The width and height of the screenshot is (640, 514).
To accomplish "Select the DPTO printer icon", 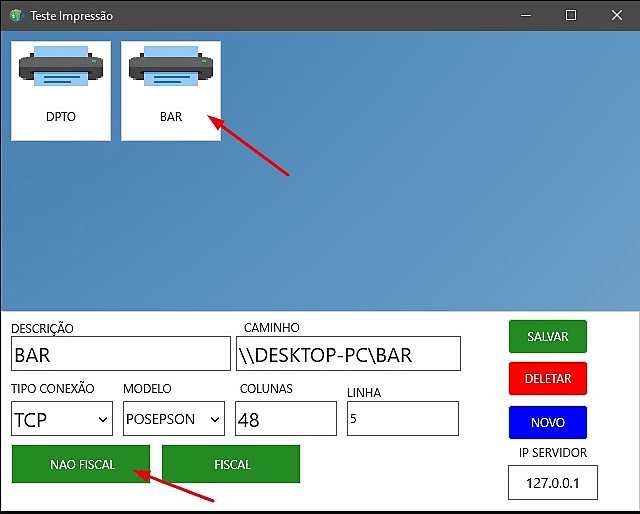I will pos(61,90).
